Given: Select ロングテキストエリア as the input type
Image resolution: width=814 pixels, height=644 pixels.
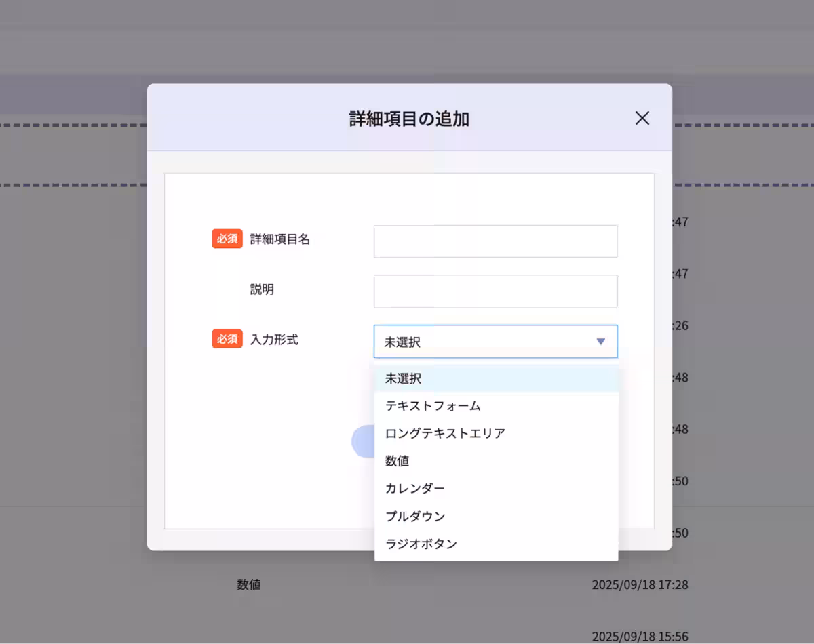Looking at the screenshot, I should 444,432.
